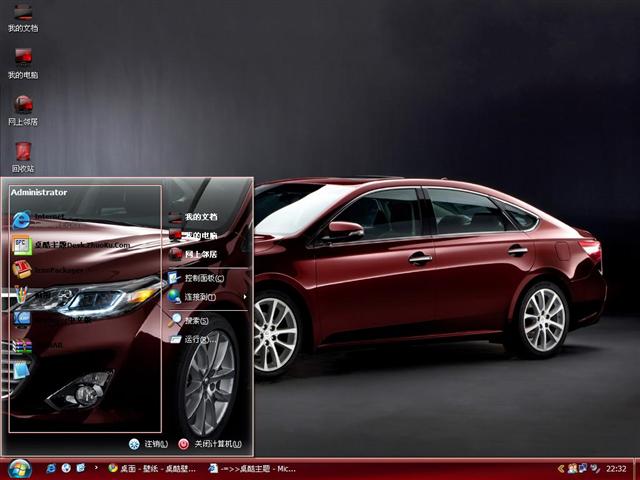Open 网上邻居 in Start menu right column
The height and width of the screenshot is (480, 640).
pos(193,254)
